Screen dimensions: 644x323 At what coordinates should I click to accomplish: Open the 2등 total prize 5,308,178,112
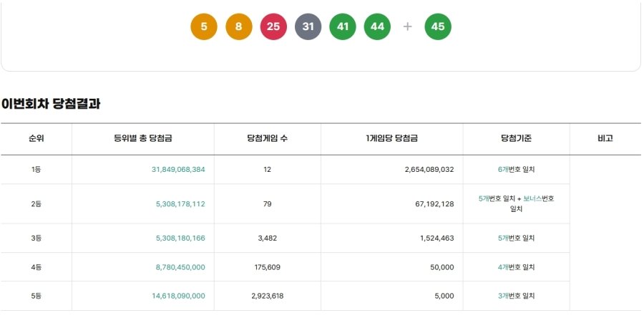pos(180,204)
